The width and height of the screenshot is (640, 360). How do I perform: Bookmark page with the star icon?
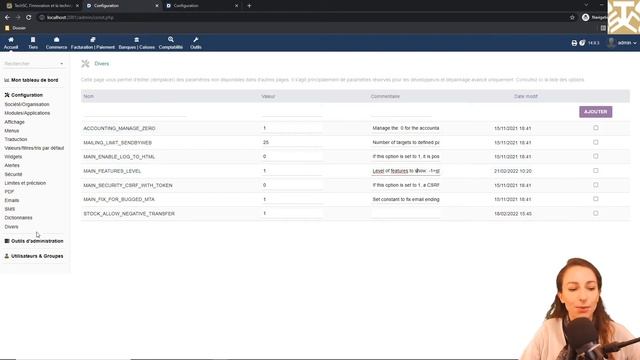[572, 18]
